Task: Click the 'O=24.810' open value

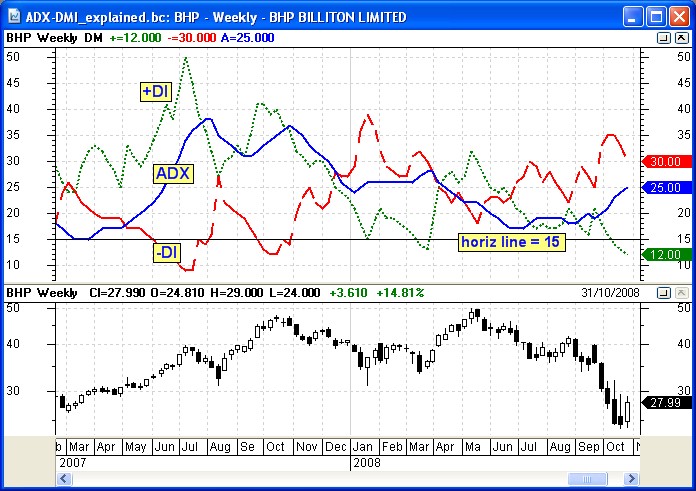Action: [177, 293]
